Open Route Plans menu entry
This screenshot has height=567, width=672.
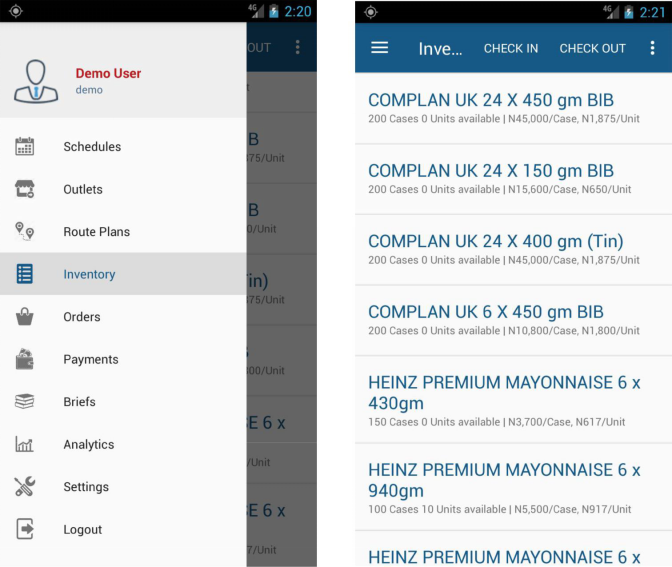(96, 231)
